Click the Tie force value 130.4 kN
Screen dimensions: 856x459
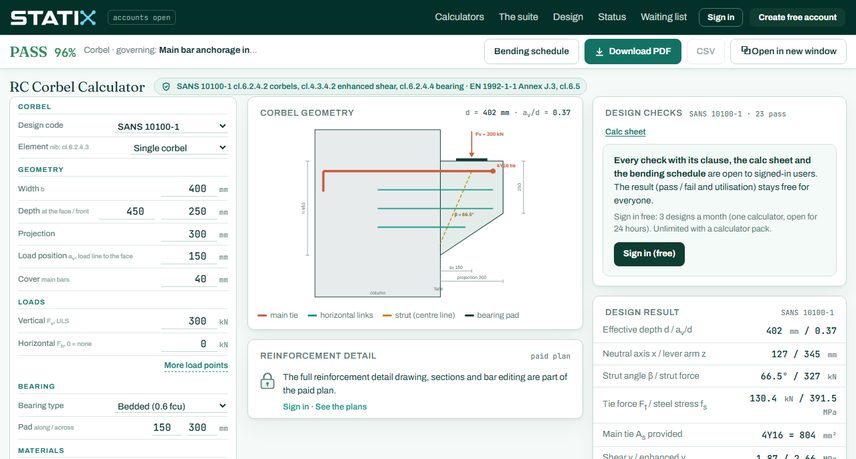point(771,399)
